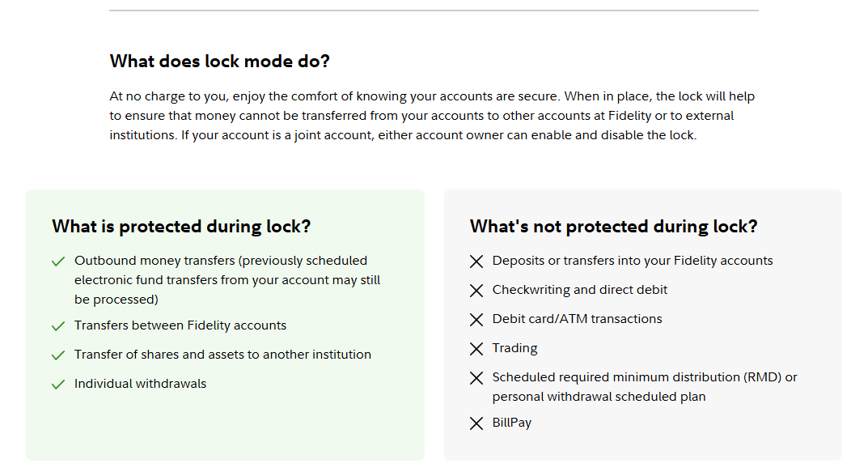Viewport: 868px width, 472px height.
Task: Click the 'What does lock mode do?' heading
Action: [219, 62]
